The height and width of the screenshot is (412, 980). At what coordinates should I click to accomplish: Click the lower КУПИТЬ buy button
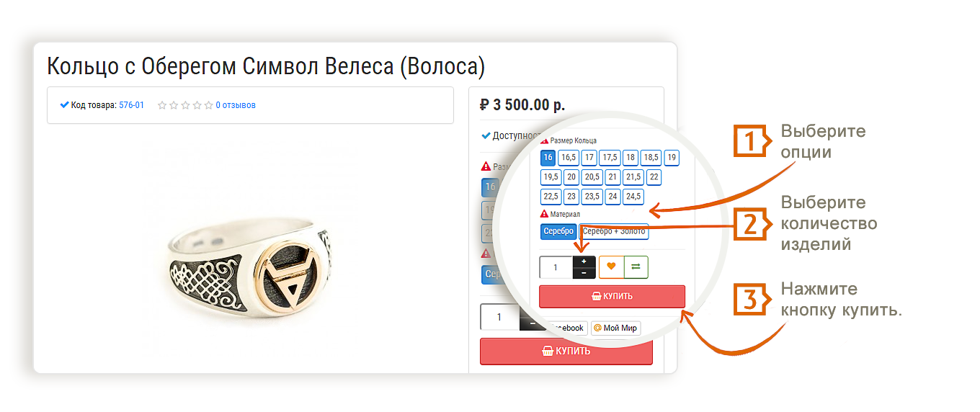click(566, 351)
